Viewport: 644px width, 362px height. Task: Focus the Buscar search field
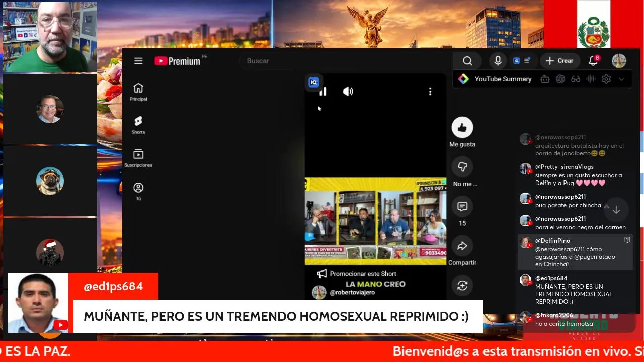pos(345,61)
